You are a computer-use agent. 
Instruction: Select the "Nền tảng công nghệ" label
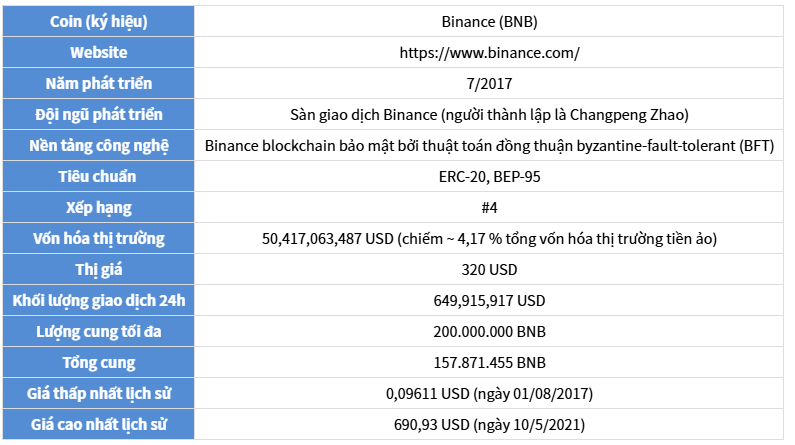[99, 146]
